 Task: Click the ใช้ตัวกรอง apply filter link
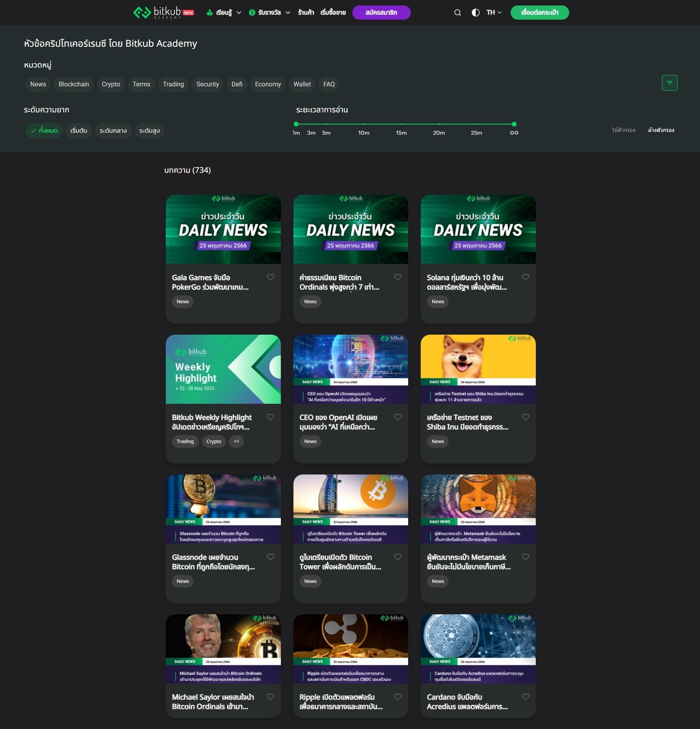pyautogui.click(x=623, y=130)
